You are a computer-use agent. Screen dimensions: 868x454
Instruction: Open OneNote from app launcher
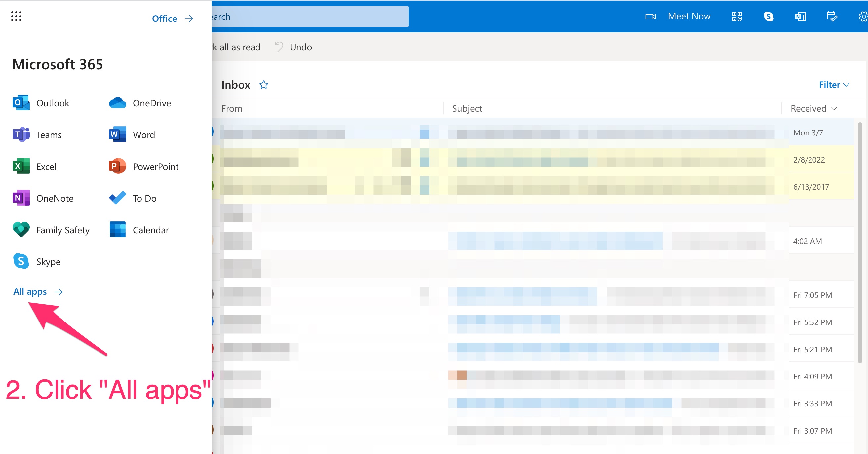coord(21,198)
